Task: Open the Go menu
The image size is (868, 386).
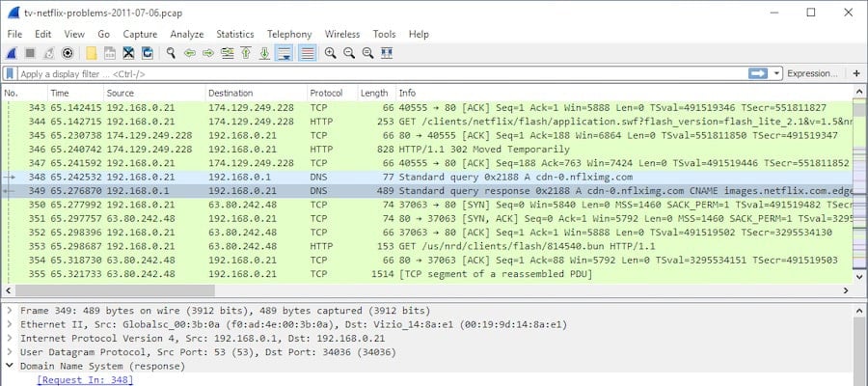Action: (104, 35)
